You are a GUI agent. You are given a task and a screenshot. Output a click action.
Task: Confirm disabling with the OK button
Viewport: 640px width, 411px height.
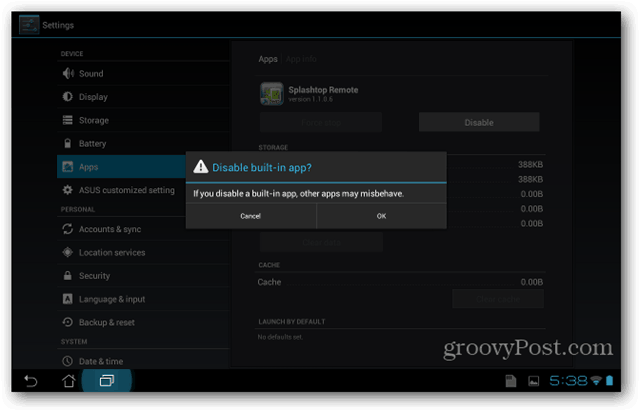coord(381,216)
